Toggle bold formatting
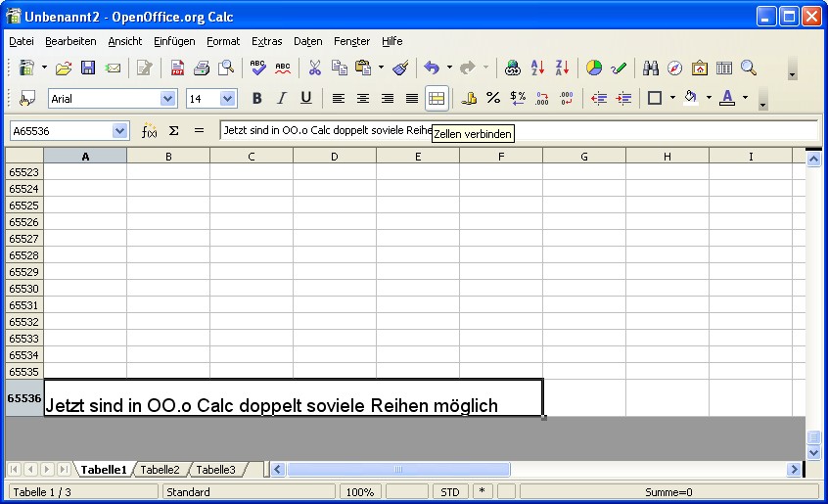This screenshot has width=828, height=504. (x=257, y=99)
